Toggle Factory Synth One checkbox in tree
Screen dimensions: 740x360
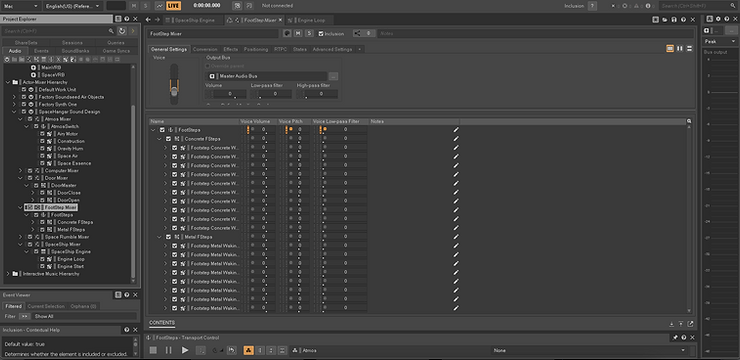[24, 104]
